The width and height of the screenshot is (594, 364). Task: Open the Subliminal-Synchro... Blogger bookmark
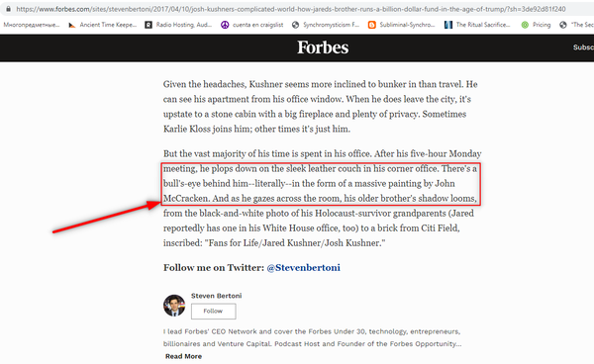point(372,25)
